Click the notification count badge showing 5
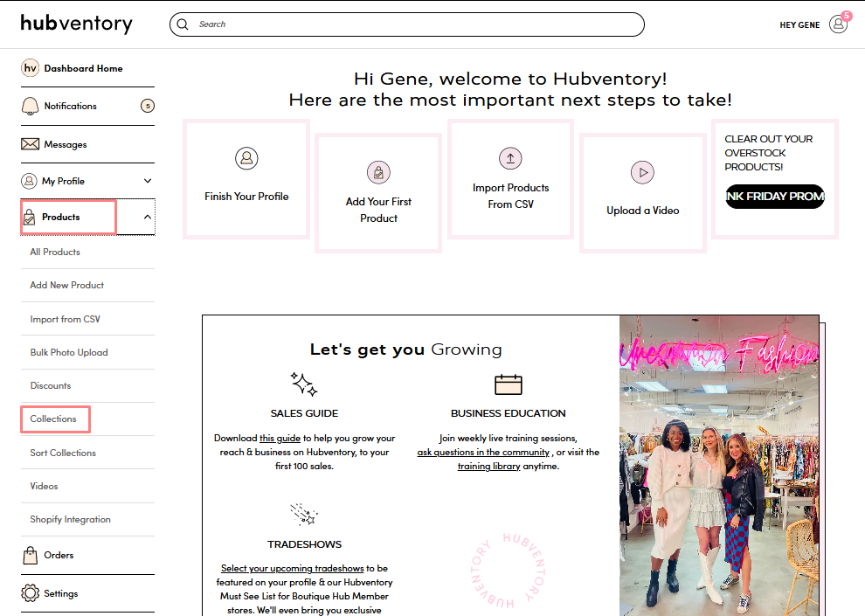 click(148, 106)
